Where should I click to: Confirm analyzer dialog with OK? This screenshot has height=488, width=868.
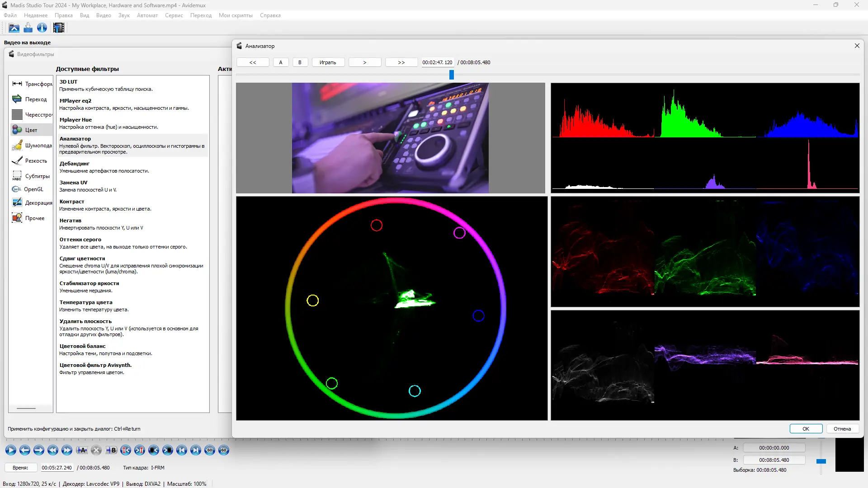tap(806, 429)
